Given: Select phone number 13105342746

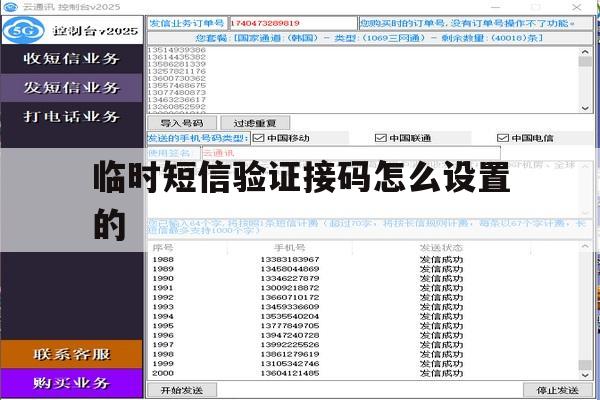Looking at the screenshot, I should click(290, 364).
